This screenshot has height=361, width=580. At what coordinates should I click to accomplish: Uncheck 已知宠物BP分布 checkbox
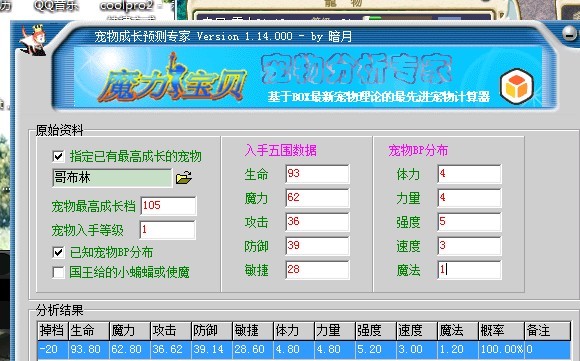(58, 252)
